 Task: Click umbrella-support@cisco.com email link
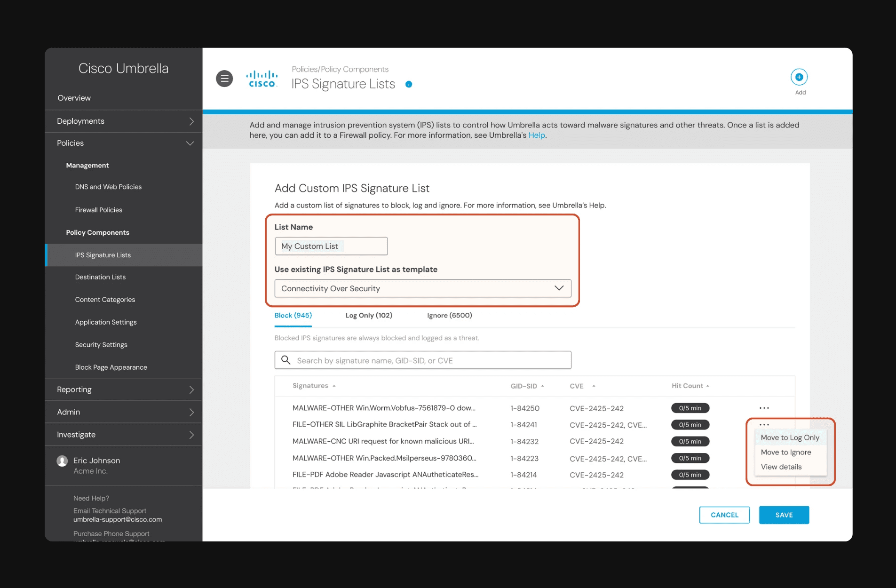[118, 520]
